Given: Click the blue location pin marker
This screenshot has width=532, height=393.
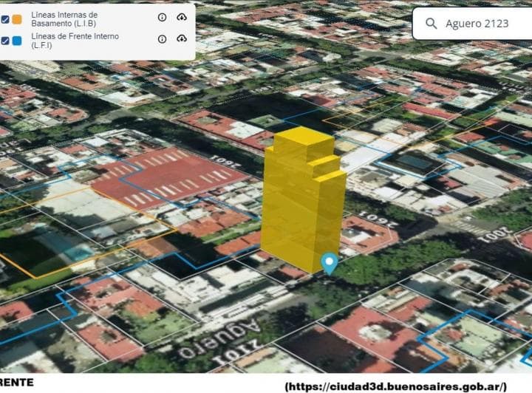Looking at the screenshot, I should pyautogui.click(x=329, y=263).
